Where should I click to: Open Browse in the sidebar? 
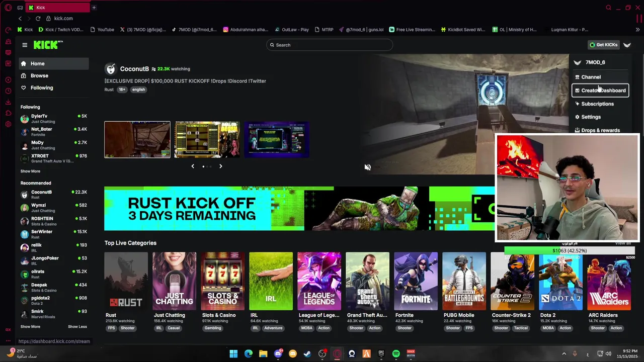point(53,76)
